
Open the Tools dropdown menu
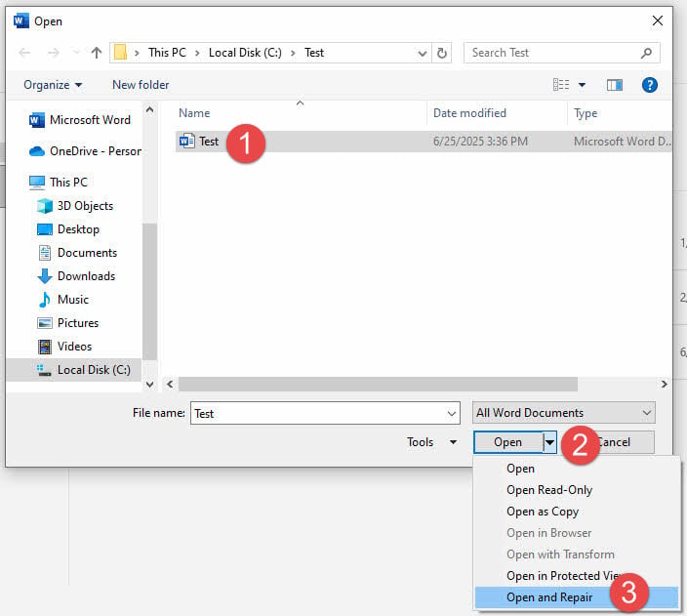pyautogui.click(x=431, y=442)
